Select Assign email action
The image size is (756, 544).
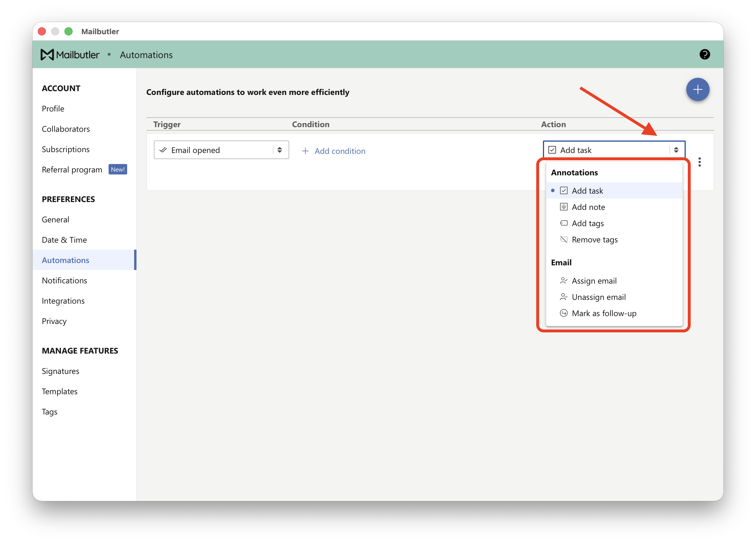click(x=614, y=281)
